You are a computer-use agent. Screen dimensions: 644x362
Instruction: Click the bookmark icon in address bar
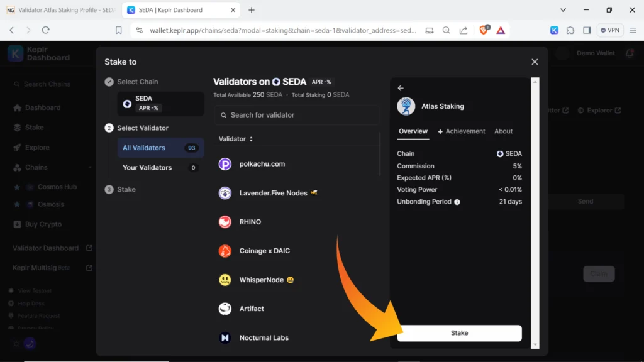(x=119, y=30)
